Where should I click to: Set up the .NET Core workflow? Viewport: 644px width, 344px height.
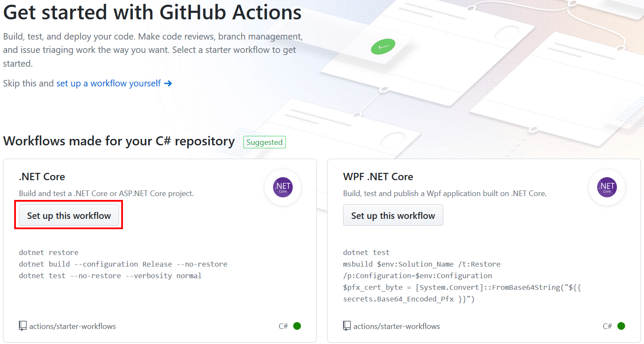(x=68, y=215)
